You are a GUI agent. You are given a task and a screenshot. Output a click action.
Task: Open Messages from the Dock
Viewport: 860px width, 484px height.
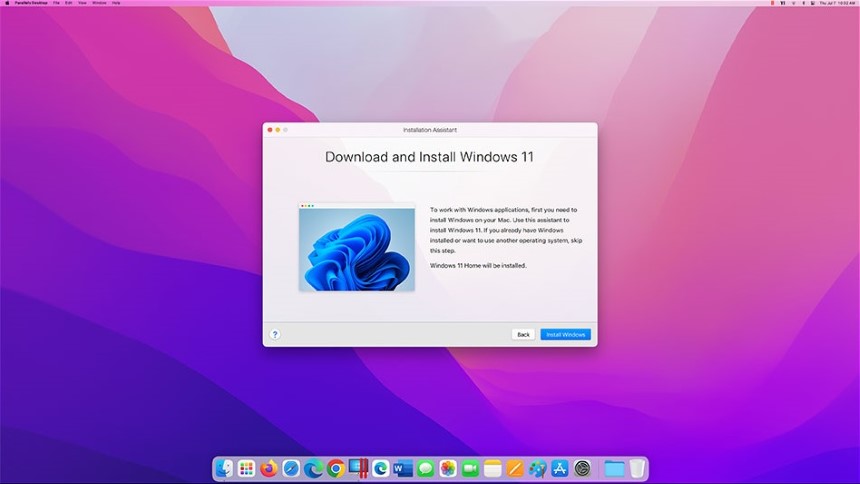[426, 469]
